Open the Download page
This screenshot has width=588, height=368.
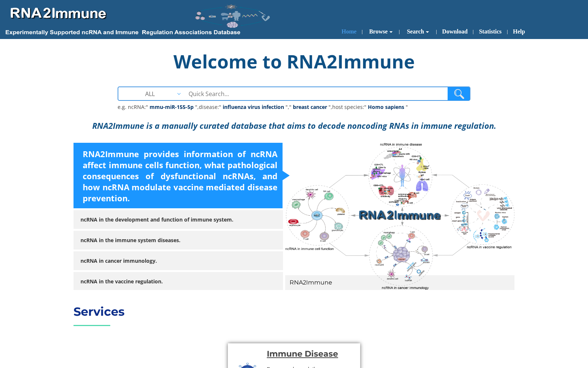[455, 32]
